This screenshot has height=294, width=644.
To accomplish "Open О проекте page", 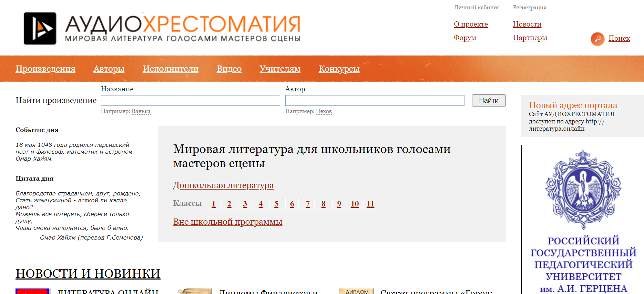I will click(x=471, y=24).
